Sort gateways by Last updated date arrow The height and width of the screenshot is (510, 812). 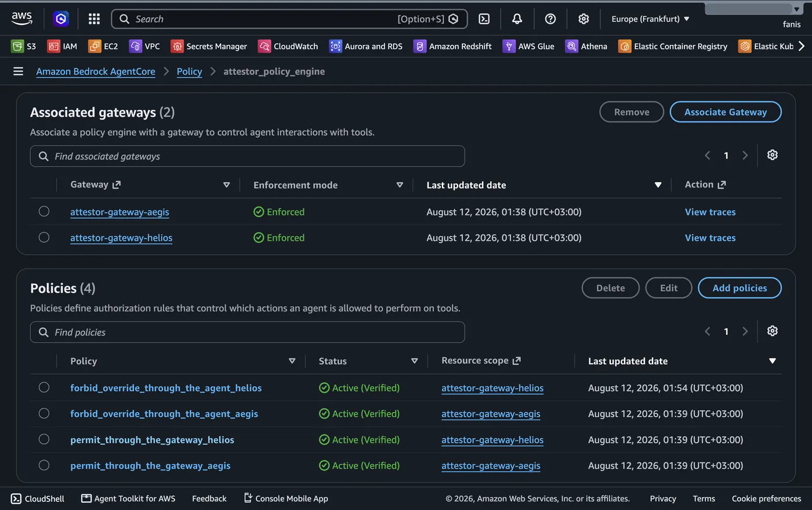click(658, 185)
